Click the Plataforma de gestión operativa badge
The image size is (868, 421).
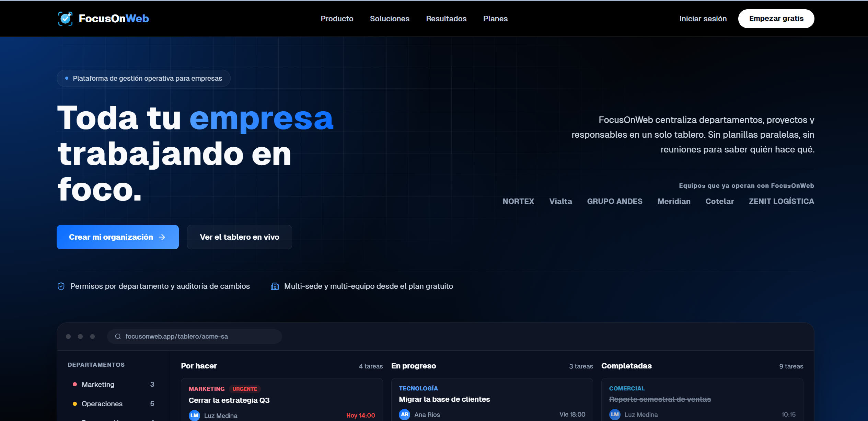pyautogui.click(x=143, y=78)
